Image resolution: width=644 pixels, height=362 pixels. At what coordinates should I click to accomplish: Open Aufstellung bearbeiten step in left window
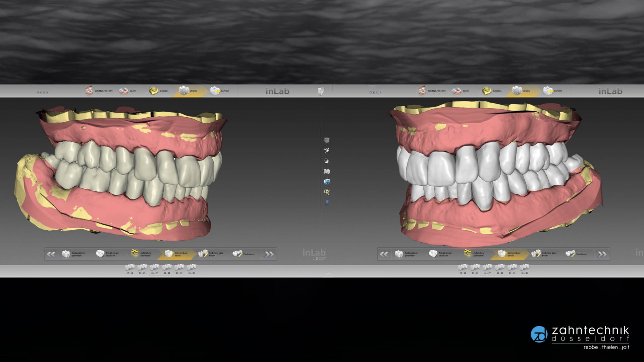point(142,254)
